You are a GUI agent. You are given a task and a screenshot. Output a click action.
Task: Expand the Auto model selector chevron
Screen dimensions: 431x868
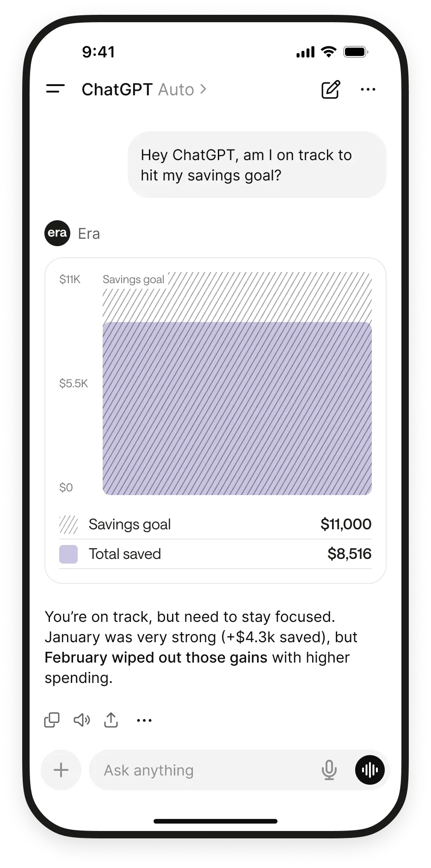203,89
